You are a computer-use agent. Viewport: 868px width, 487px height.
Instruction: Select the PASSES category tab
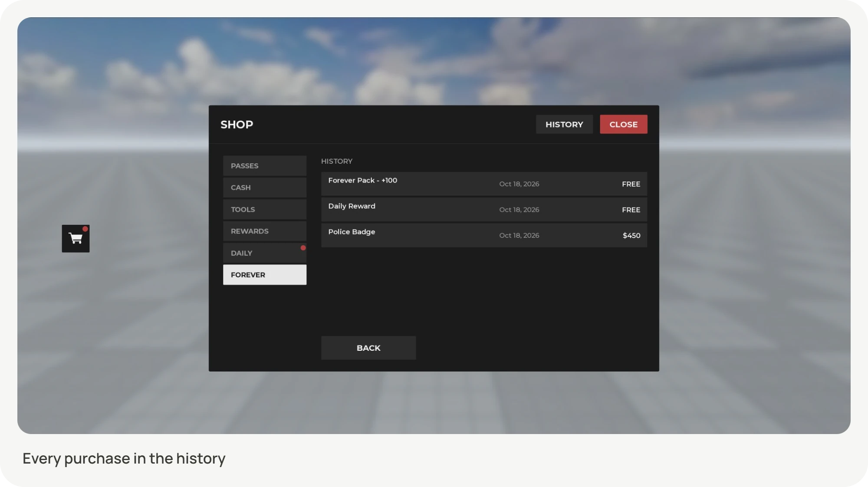265,166
